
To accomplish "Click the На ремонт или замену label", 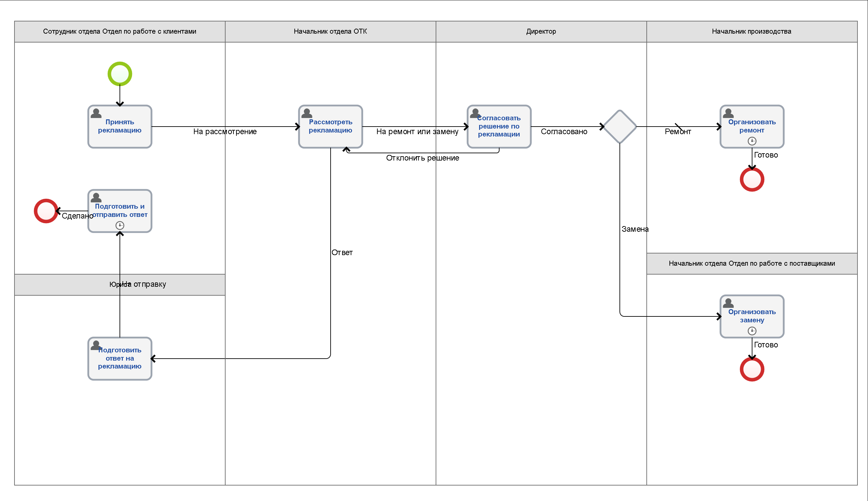I will click(417, 132).
